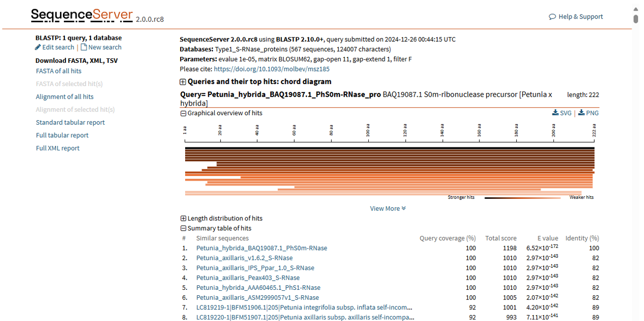Download Full XML report

57,148
